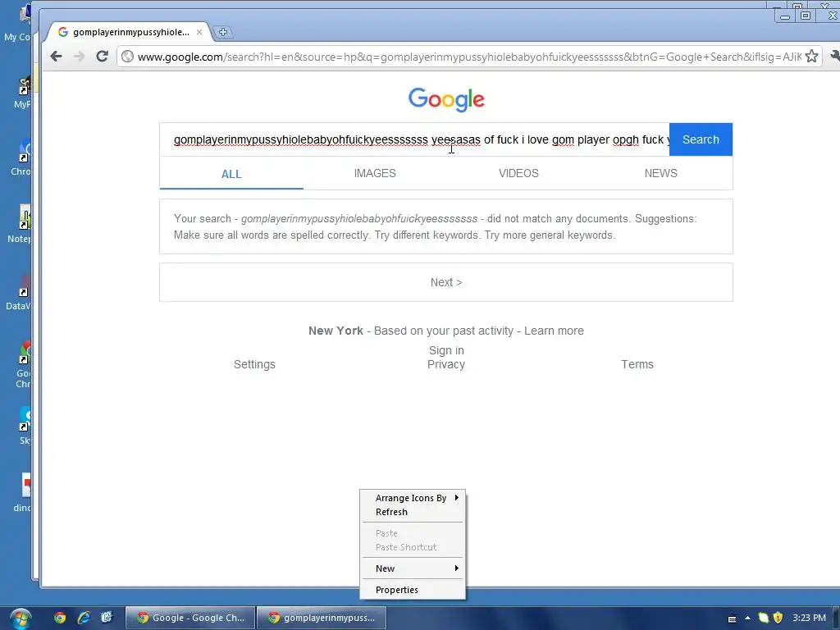Open My Computer desktop icon
840x630 pixels.
pos(18,23)
